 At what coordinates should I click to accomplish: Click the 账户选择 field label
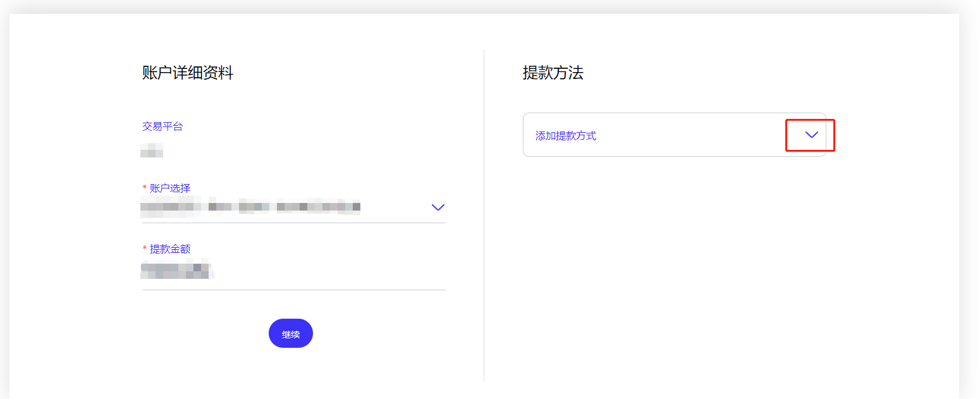[169, 188]
